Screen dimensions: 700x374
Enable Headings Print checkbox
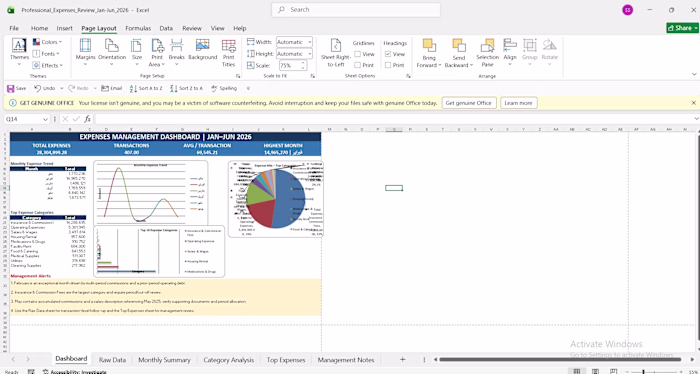tap(388, 65)
